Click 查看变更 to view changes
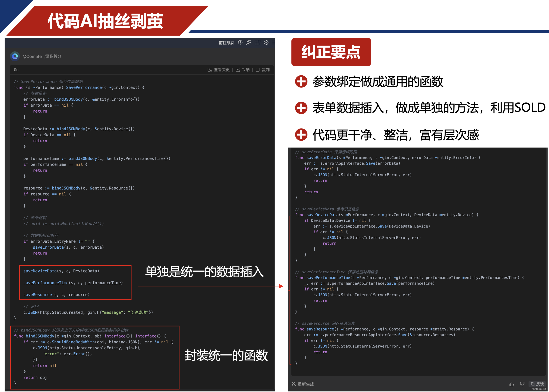 click(x=219, y=70)
